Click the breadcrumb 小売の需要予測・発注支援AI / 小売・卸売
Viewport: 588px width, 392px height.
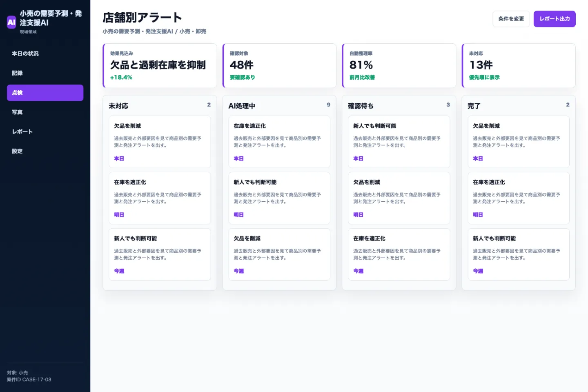coord(154,31)
